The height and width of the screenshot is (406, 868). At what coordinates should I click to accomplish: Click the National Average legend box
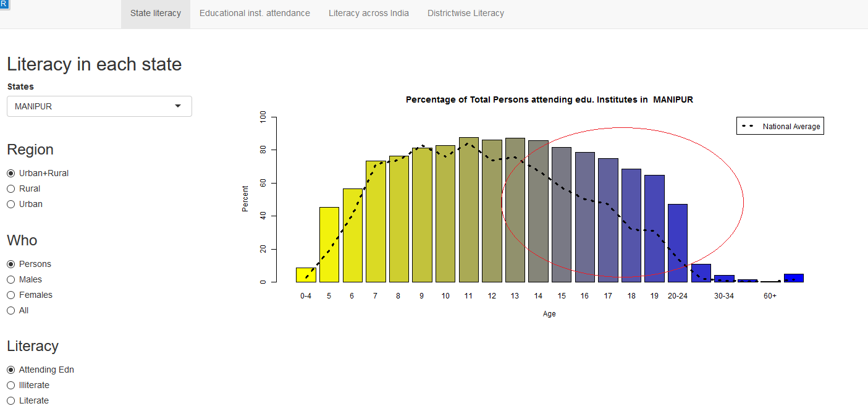coord(780,126)
